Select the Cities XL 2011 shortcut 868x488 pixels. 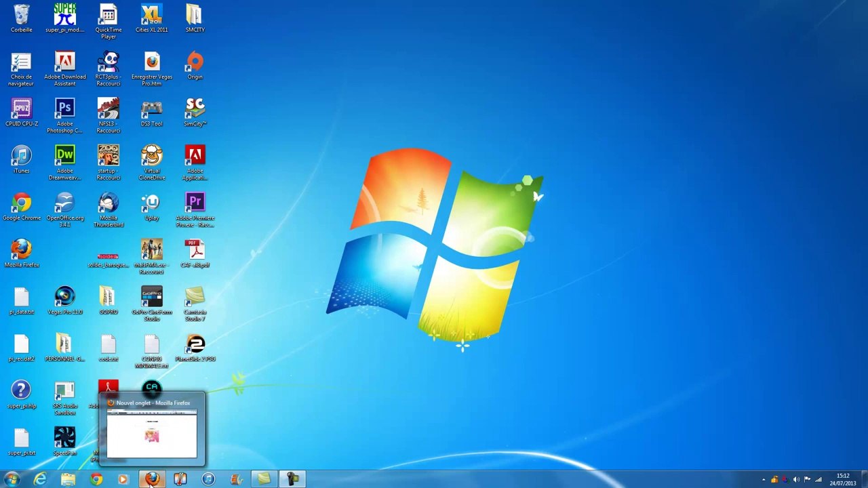tap(151, 18)
